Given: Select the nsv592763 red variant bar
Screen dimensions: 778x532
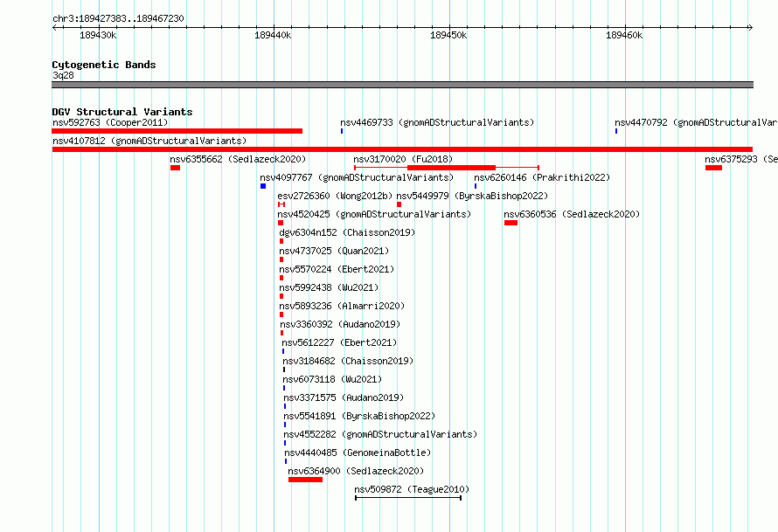Looking at the screenshot, I should 177,131.
